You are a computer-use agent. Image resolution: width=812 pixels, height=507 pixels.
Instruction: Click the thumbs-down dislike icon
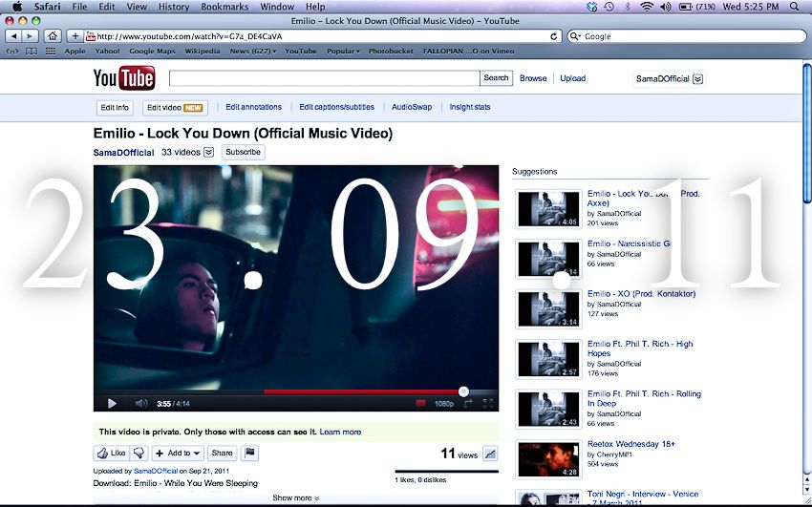[x=139, y=454]
